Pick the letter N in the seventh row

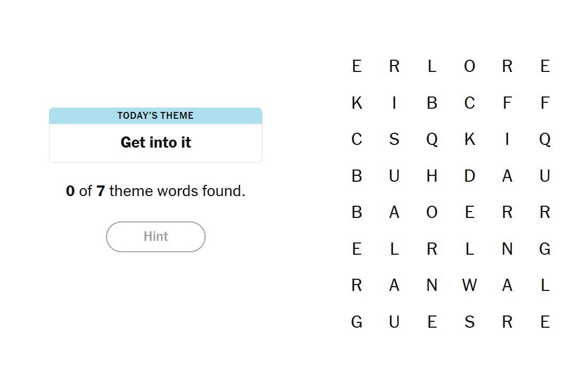coord(432,286)
